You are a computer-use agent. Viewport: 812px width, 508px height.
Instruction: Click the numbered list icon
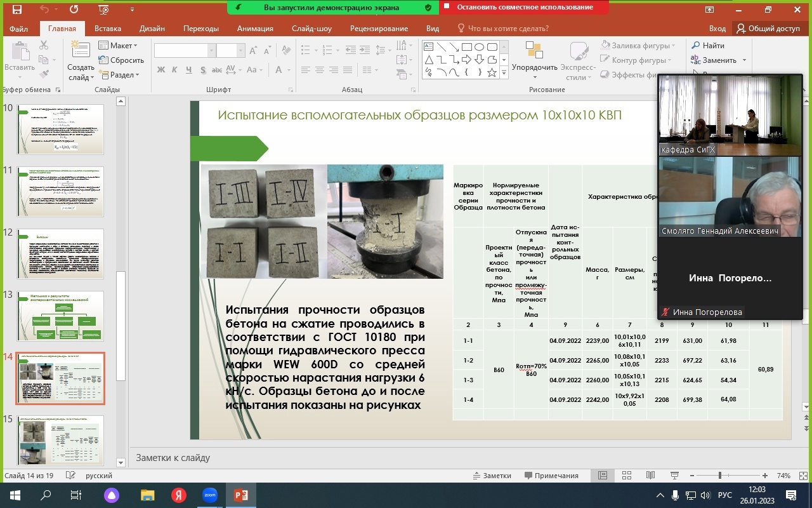(327, 51)
